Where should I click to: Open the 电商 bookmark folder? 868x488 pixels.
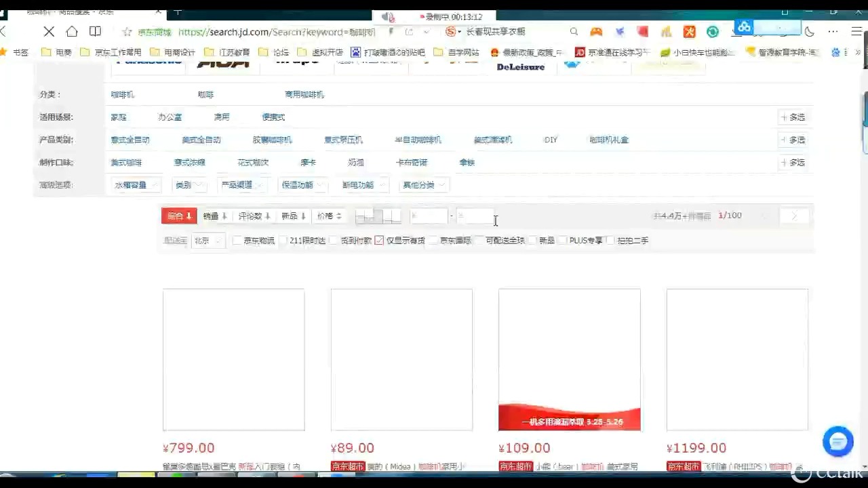pos(56,52)
